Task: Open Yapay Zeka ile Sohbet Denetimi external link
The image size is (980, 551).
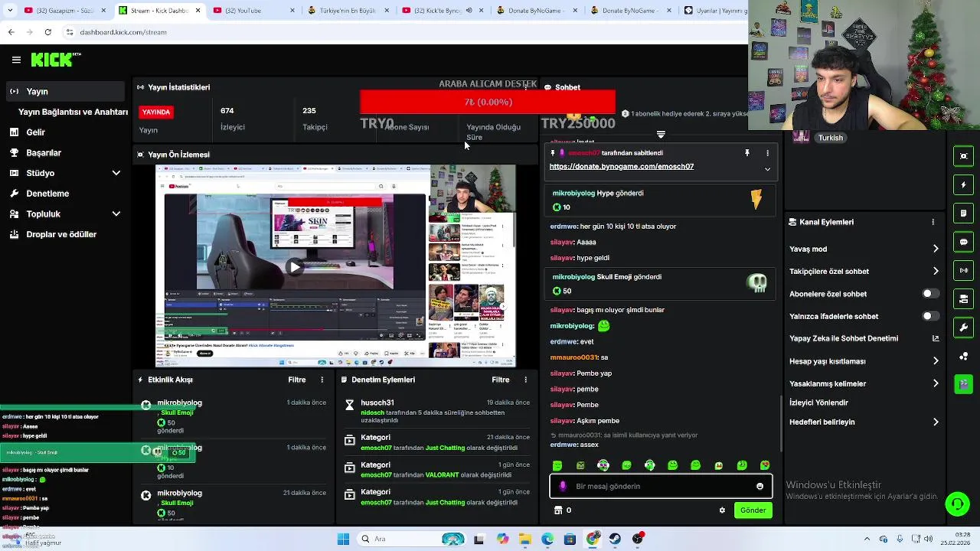Action: click(936, 338)
